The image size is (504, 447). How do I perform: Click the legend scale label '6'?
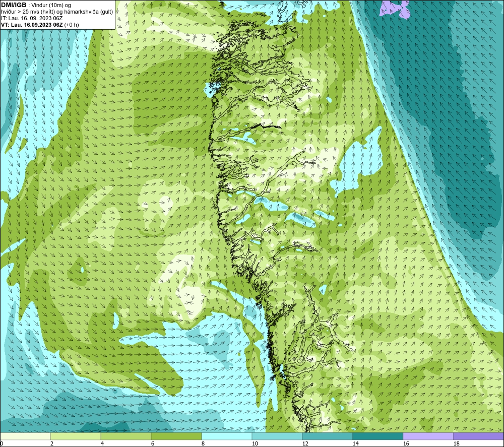coord(153,444)
